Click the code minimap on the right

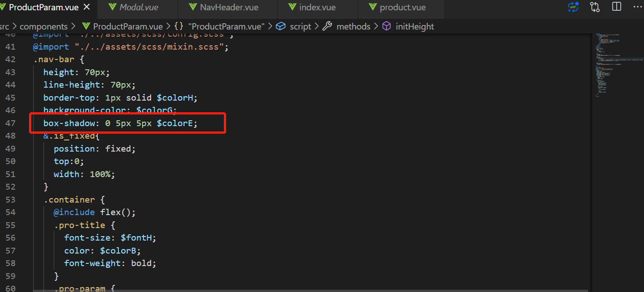tap(619, 65)
